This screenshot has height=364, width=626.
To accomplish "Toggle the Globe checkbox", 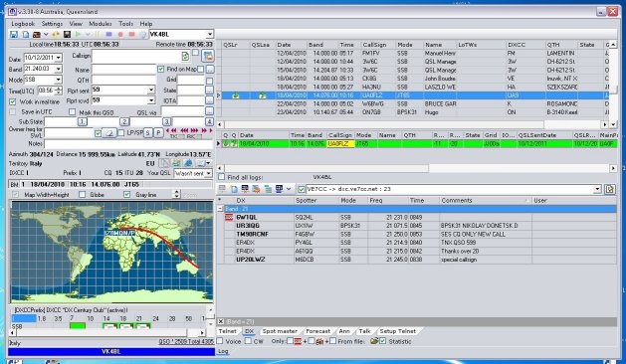I will (x=83, y=194).
